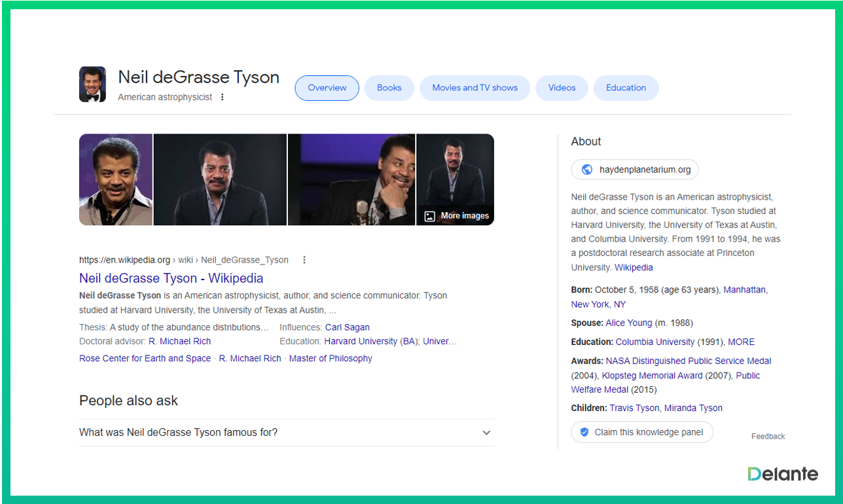Image resolution: width=843 pixels, height=504 pixels.
Task: Expand 'What was Neil deGrasse Tyson famous for?'
Action: coord(287,433)
